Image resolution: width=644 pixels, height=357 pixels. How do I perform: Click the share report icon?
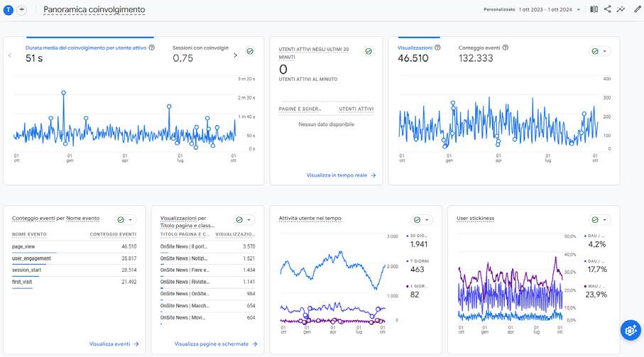[x=608, y=9]
